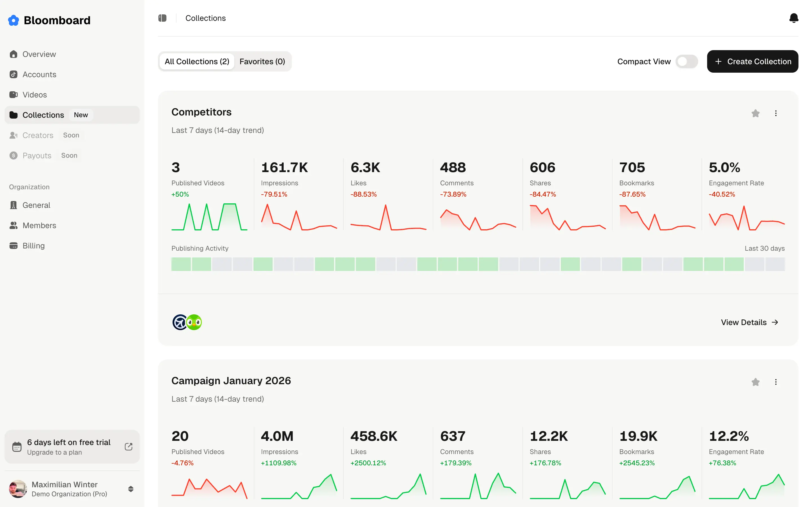Favorite the Competitors collection with the star
The width and height of the screenshot is (812, 507).
point(756,113)
